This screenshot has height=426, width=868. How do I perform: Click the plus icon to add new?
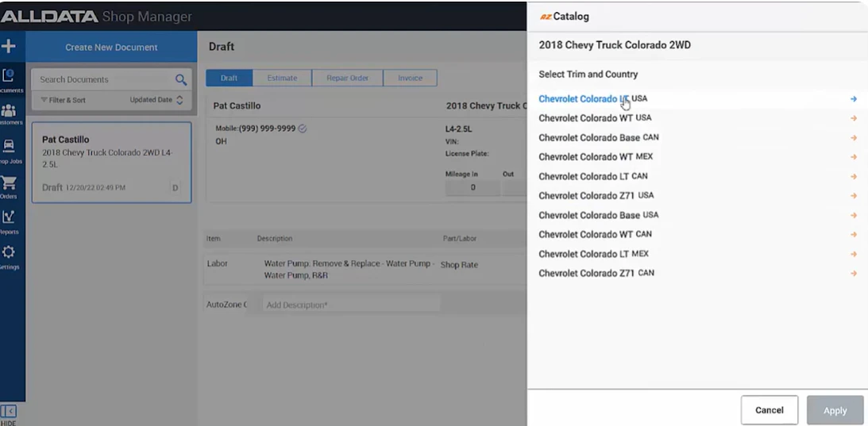pyautogui.click(x=8, y=47)
